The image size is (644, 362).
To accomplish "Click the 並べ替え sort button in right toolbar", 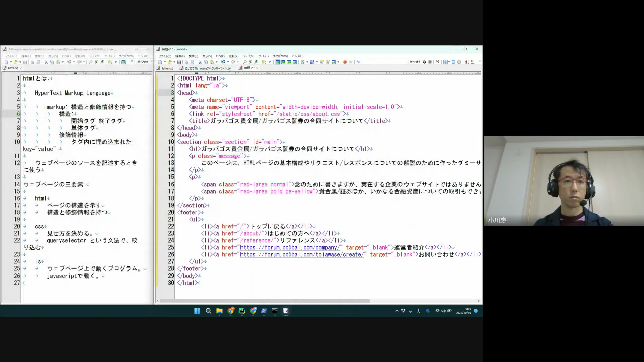I will coord(415,62).
